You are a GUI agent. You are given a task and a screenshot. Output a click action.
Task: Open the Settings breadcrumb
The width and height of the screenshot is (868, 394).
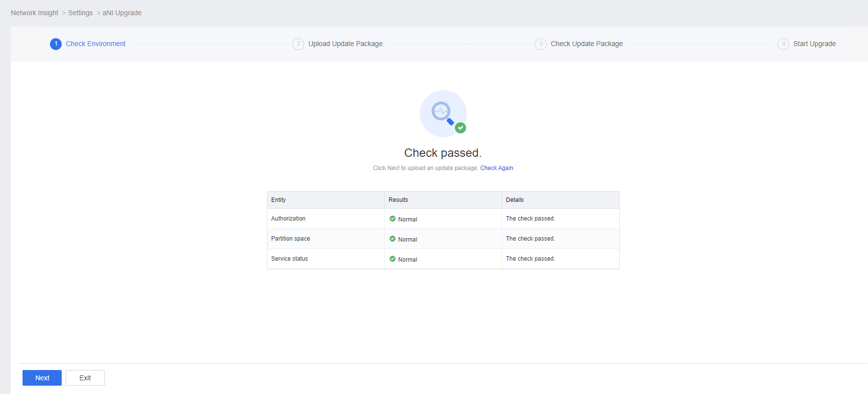coord(80,13)
